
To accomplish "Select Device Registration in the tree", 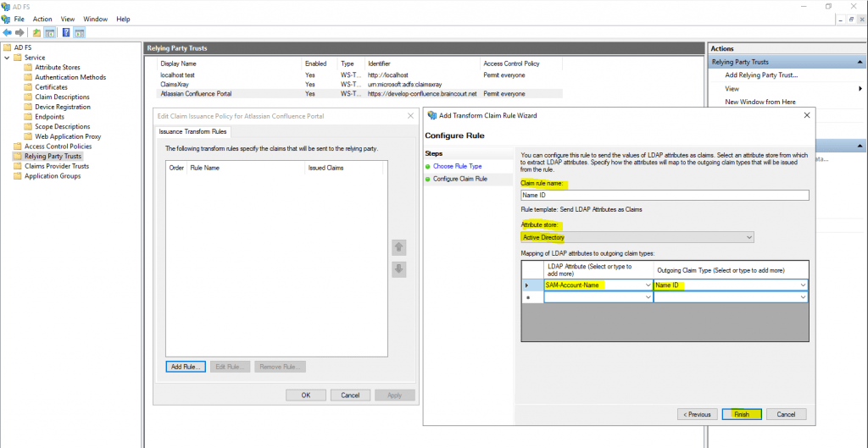I will click(63, 107).
